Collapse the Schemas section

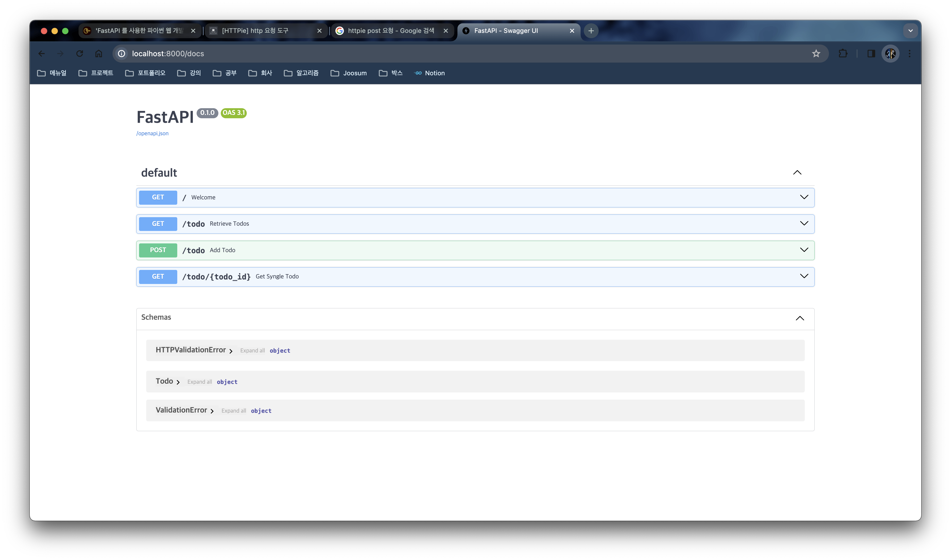pos(799,318)
